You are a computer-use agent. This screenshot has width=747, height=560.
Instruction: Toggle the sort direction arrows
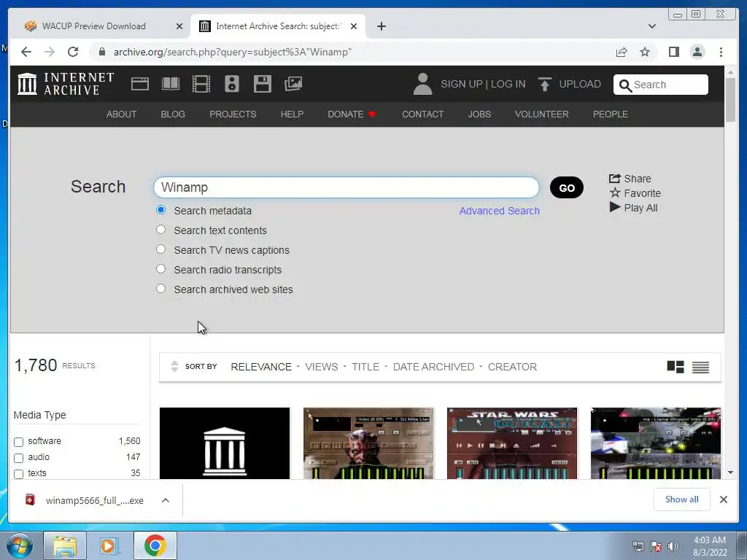pyautogui.click(x=174, y=366)
